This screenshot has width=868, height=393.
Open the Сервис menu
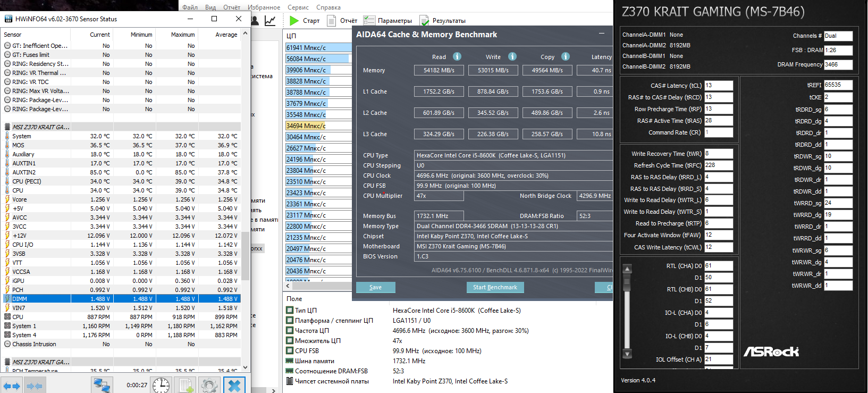tap(298, 7)
